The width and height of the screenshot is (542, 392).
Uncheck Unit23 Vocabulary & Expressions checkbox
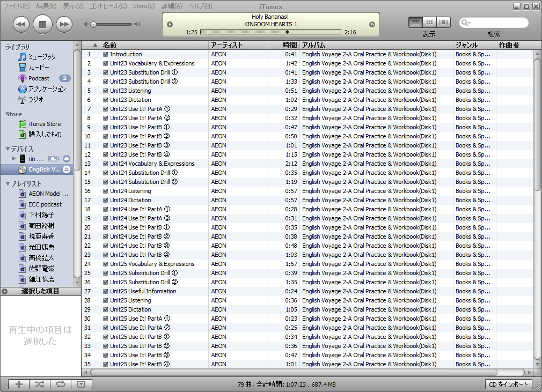click(x=105, y=64)
